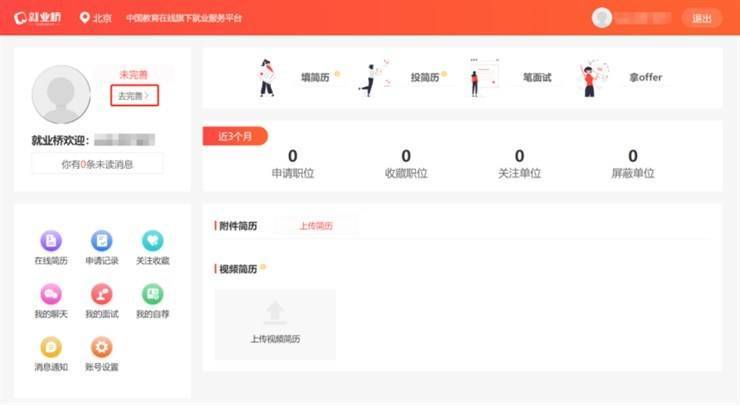Click the 去完善 button
Screen dimensions: 740x405
pos(135,96)
